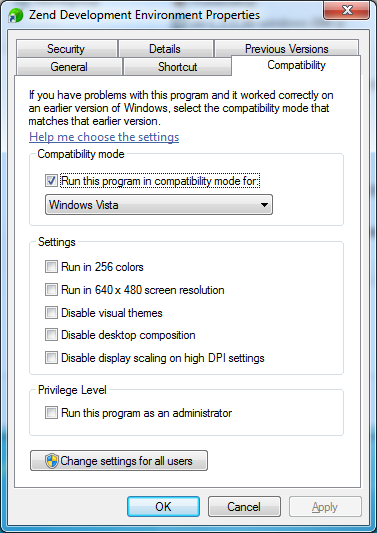The image size is (377, 533).
Task: Switch to the Shortcut tab
Action: pyautogui.click(x=177, y=67)
